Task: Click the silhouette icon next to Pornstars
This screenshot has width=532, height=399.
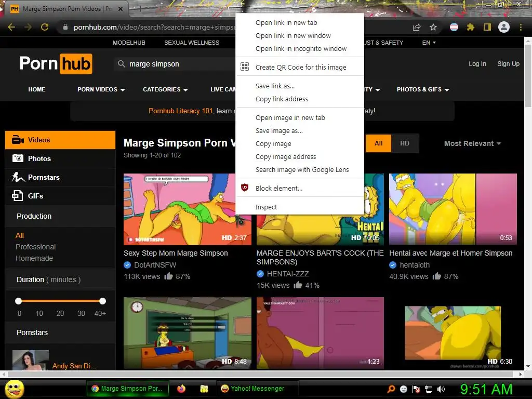Action: (x=18, y=177)
